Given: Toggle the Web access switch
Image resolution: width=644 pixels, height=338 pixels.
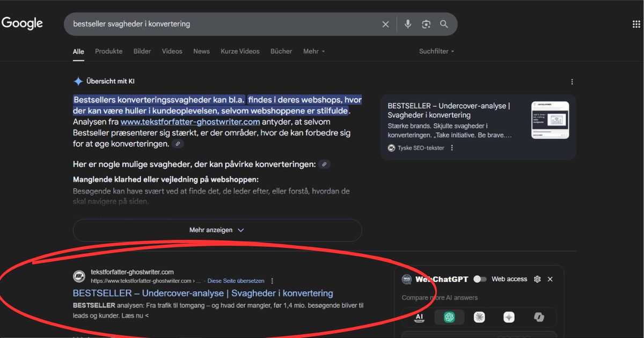Looking at the screenshot, I should (x=480, y=279).
